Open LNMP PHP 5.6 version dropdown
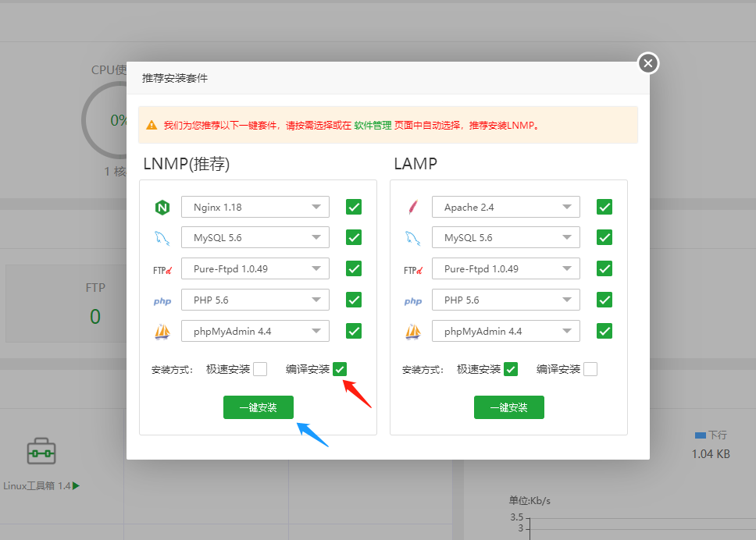756x540 pixels. pyautogui.click(x=255, y=300)
